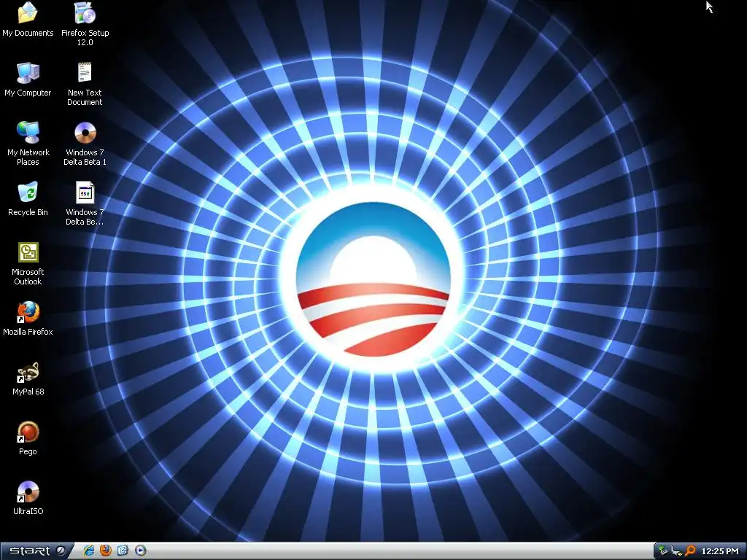The image size is (747, 560).
Task: Launch Internet Explorer from Quick Launch
Action: (88, 551)
